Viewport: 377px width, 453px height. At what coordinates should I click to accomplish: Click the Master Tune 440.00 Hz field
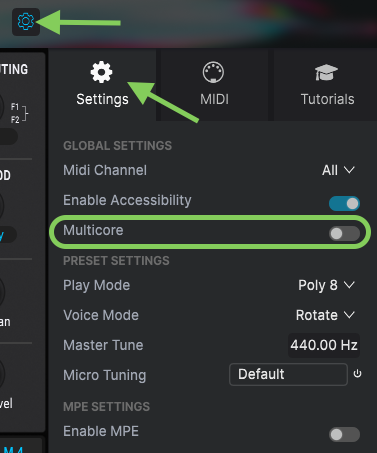tap(324, 345)
